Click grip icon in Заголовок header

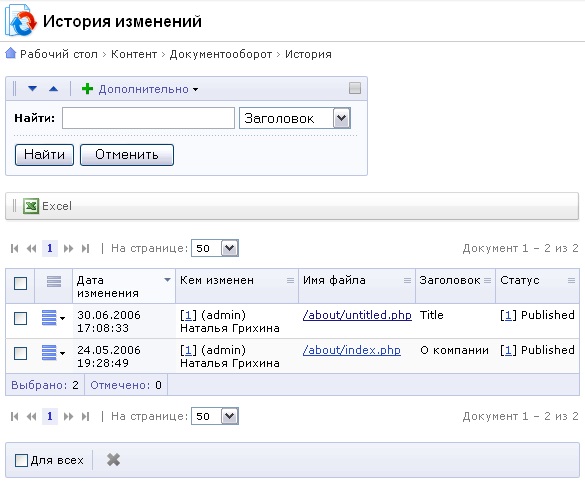487,280
